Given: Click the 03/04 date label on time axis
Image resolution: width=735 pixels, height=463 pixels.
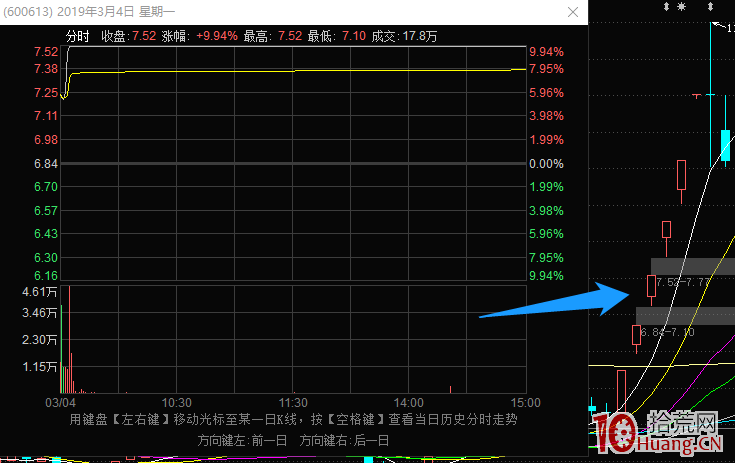Looking at the screenshot, I should coord(60,403).
